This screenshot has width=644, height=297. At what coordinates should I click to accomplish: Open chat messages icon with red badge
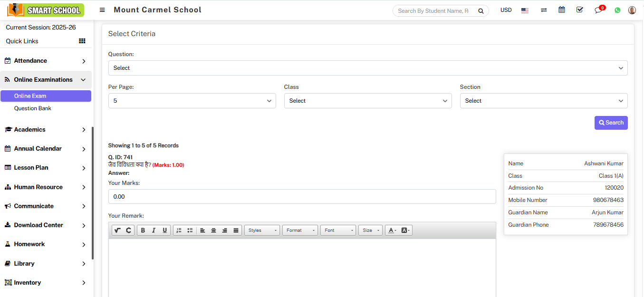(598, 10)
